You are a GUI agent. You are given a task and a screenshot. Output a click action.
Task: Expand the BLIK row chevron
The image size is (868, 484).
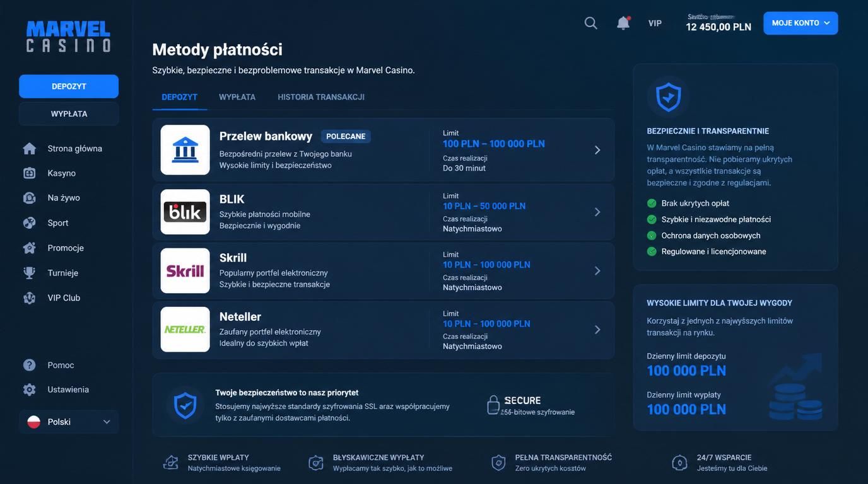coord(597,212)
